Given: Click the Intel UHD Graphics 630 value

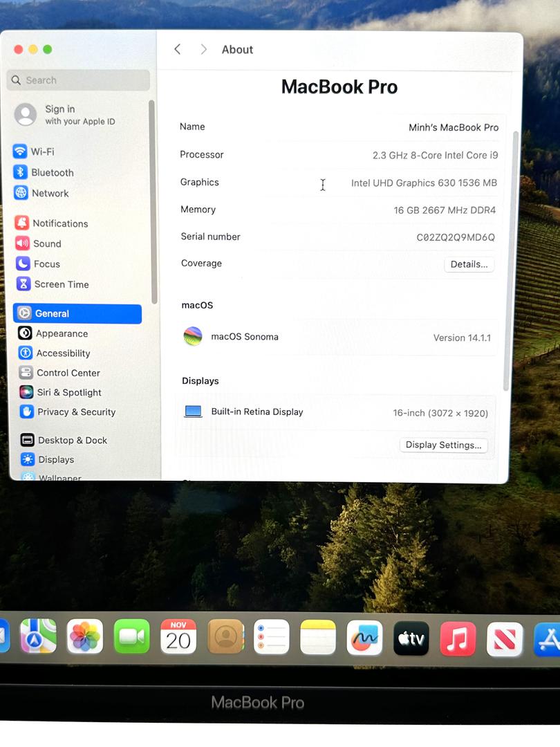Looking at the screenshot, I should pyautogui.click(x=424, y=183).
